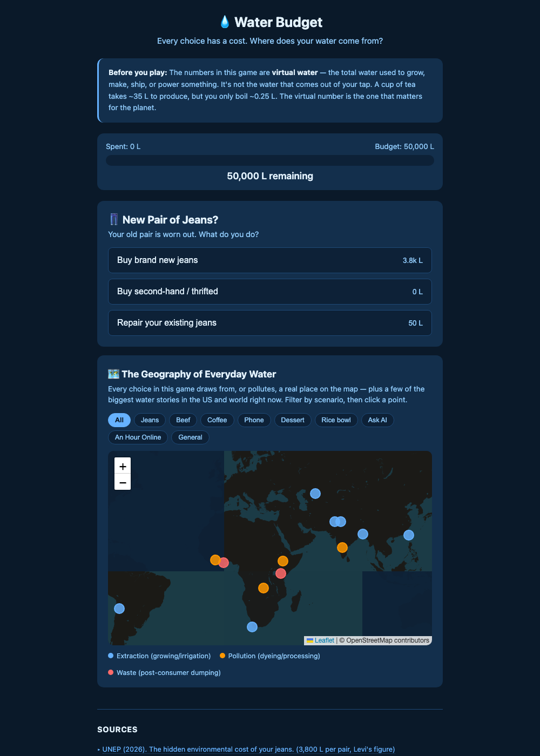Image resolution: width=540 pixels, height=756 pixels.
Task: Open the UNEP 2026 jeans source link
Action: pyautogui.click(x=248, y=750)
